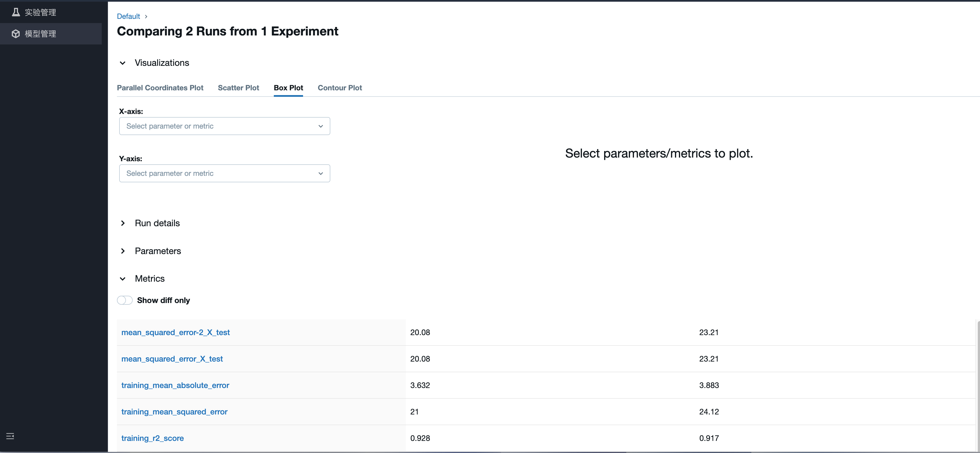Open the X-axis parameter dropdown
Image resolution: width=980 pixels, height=453 pixels.
[x=224, y=126]
